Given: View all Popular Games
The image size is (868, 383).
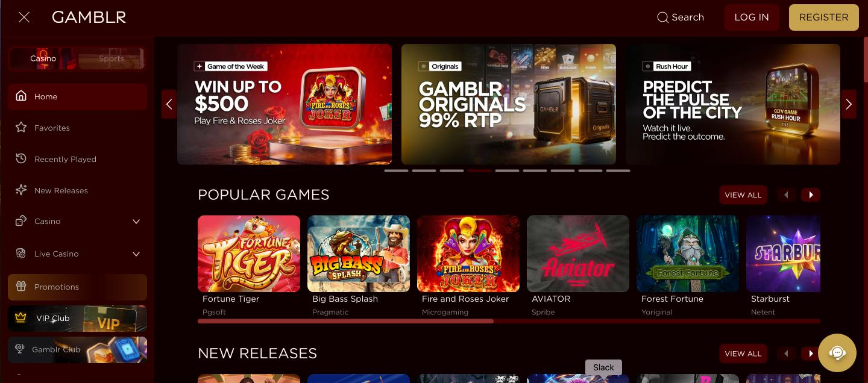Looking at the screenshot, I should pos(743,195).
